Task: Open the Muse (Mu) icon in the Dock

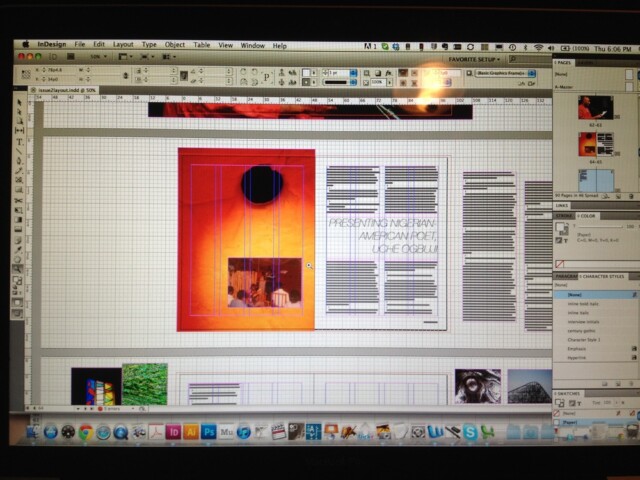Action: 226,432
